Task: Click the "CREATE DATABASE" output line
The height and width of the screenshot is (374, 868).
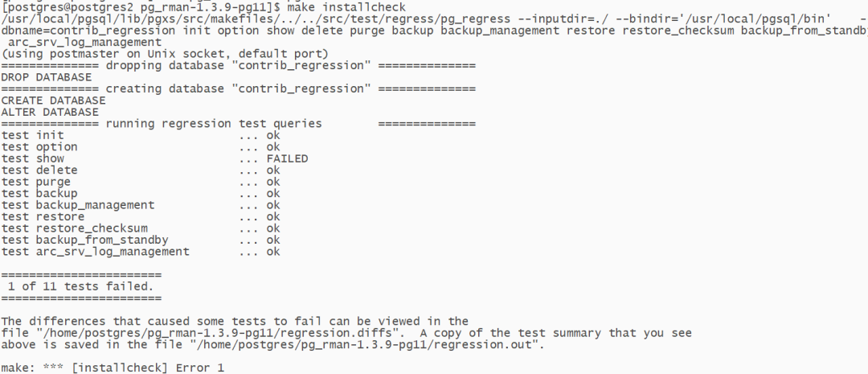Action: (x=54, y=101)
